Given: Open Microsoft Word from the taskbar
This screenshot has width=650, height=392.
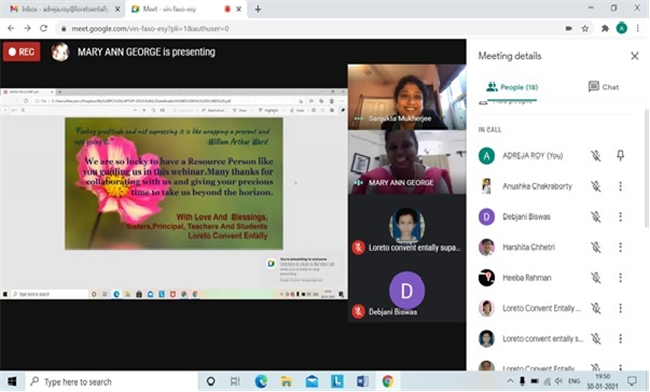Looking at the screenshot, I should pyautogui.click(x=362, y=381).
